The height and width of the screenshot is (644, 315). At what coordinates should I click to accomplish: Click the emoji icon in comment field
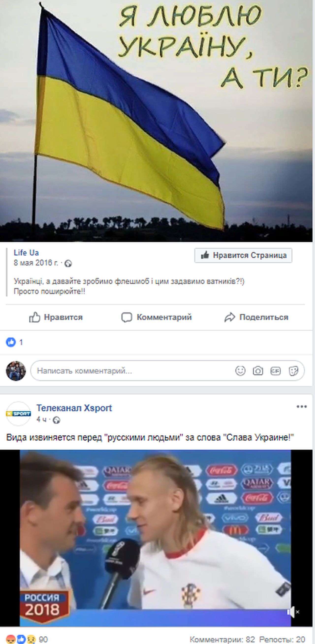(240, 371)
